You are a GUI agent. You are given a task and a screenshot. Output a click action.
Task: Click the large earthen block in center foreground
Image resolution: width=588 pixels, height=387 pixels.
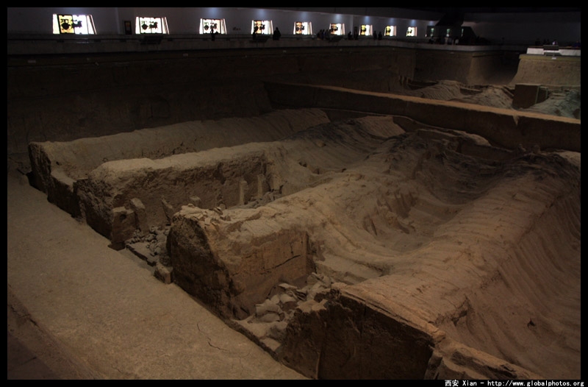[235, 254]
